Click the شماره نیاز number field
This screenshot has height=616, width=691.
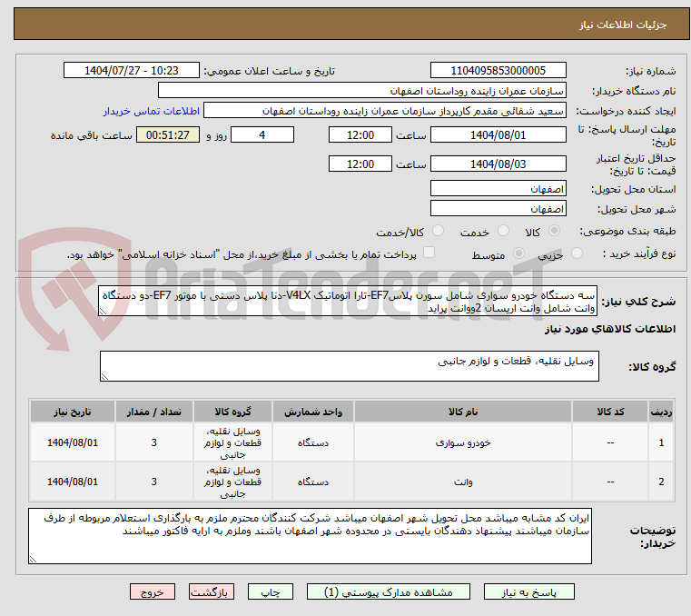click(x=498, y=71)
